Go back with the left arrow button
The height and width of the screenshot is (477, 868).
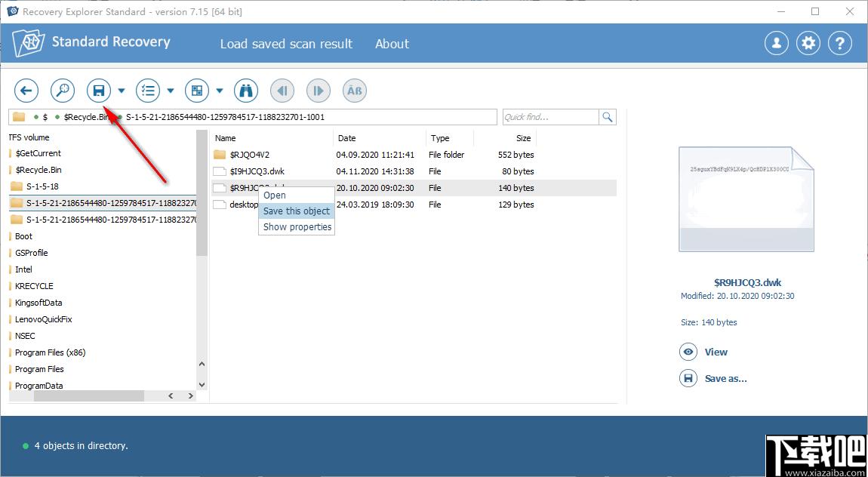tap(26, 91)
